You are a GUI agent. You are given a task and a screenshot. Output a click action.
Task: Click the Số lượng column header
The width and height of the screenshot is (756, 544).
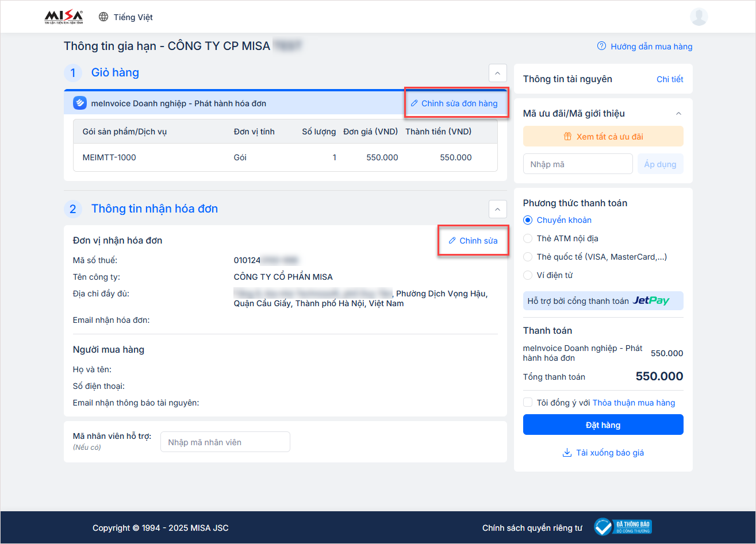319,132
